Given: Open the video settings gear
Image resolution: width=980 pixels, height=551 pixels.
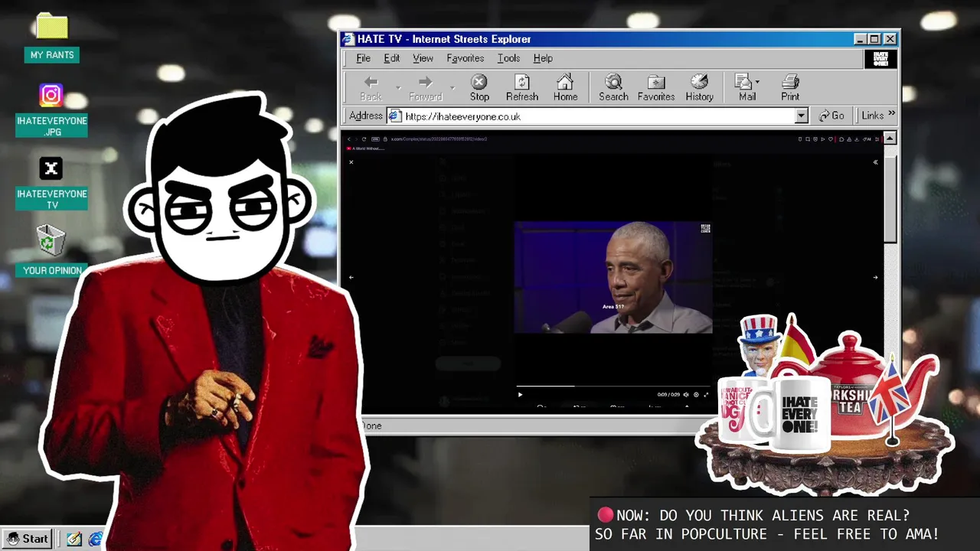Looking at the screenshot, I should [x=696, y=395].
